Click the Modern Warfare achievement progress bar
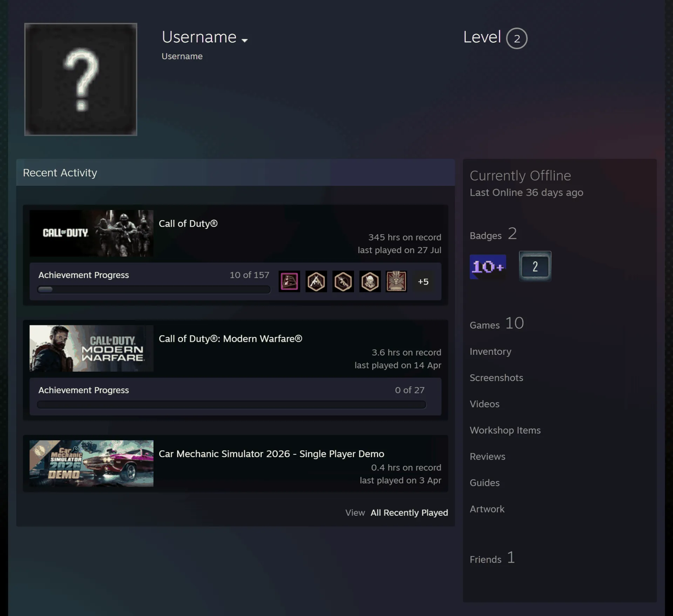Screen dimensions: 673x616 [x=231, y=405]
